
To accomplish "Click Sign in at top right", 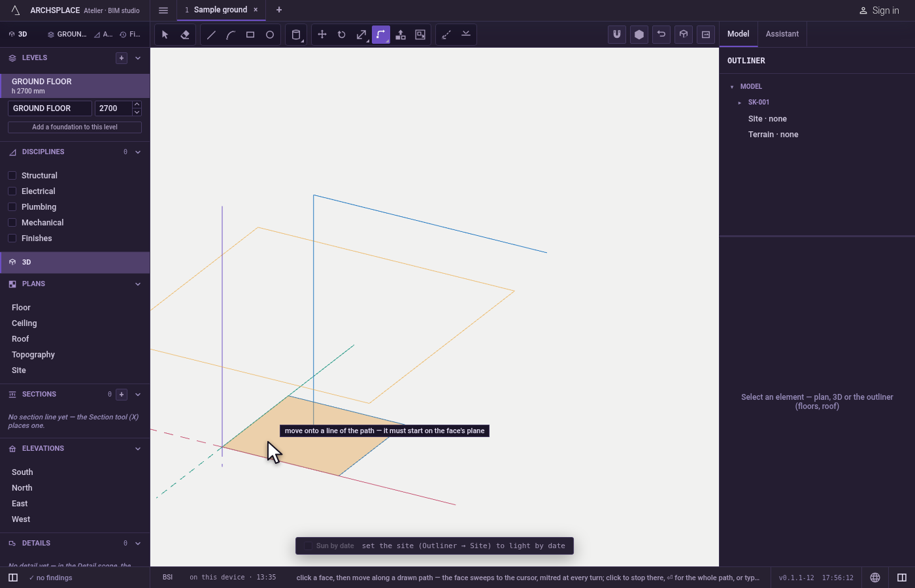I will [x=878, y=10].
